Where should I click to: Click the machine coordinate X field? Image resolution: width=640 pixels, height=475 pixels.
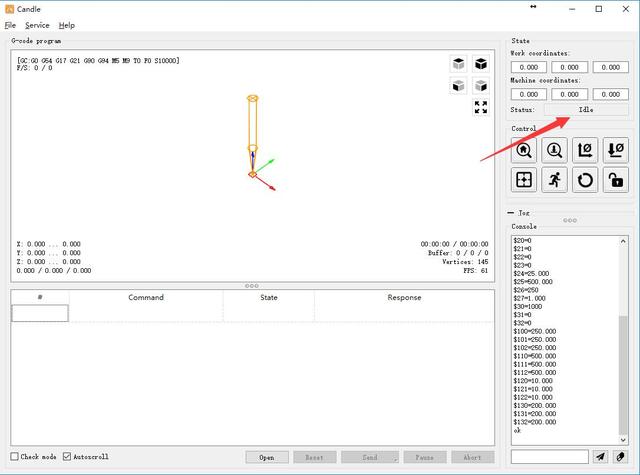point(529,94)
